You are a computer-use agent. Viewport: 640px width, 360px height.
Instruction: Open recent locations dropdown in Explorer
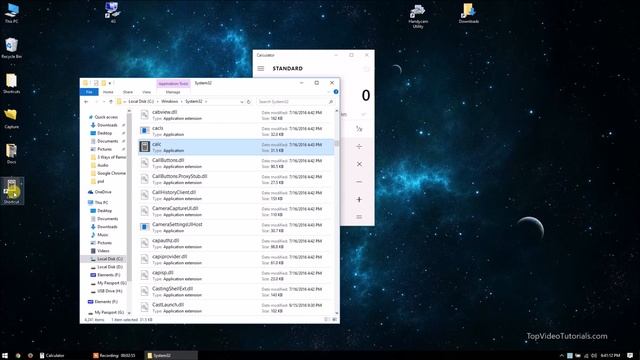click(x=104, y=102)
